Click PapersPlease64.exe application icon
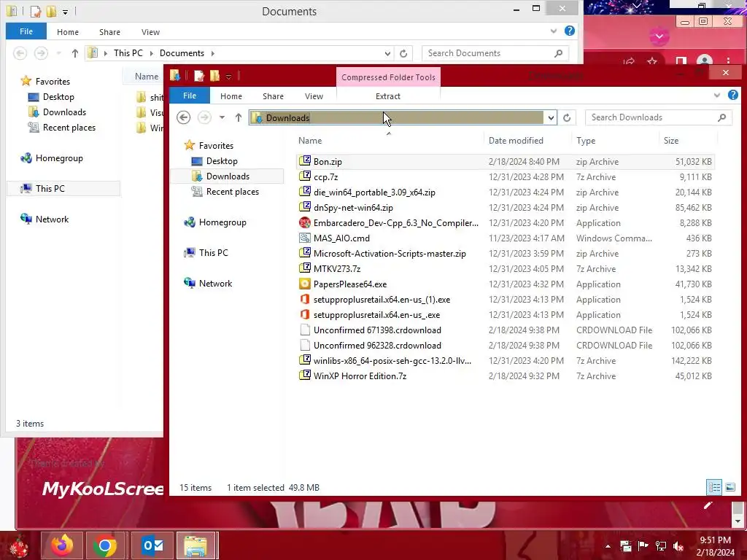747x560 pixels. click(304, 284)
